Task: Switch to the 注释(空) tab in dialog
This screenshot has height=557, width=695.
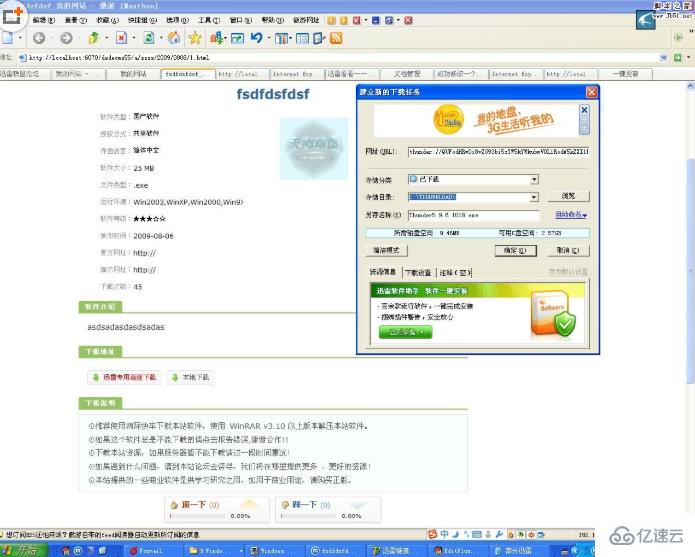Action: pyautogui.click(x=455, y=273)
